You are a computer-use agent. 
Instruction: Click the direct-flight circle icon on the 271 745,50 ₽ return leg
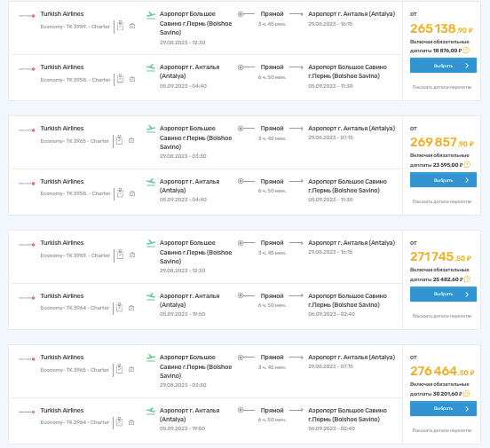click(x=241, y=295)
